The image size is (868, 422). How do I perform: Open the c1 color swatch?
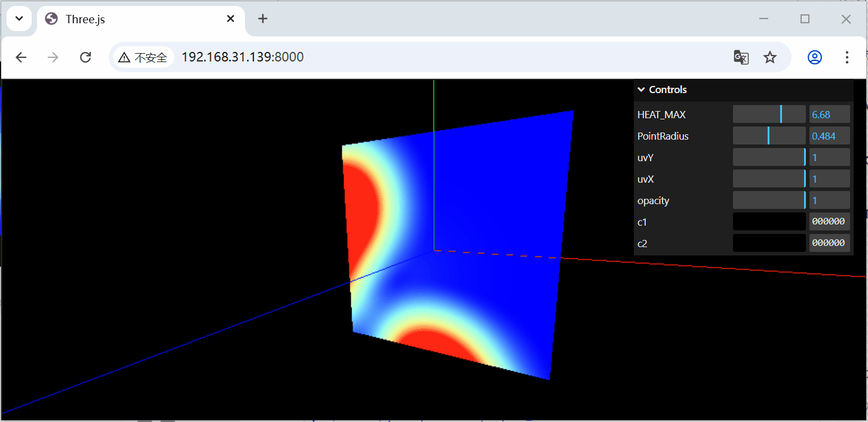[x=769, y=221]
